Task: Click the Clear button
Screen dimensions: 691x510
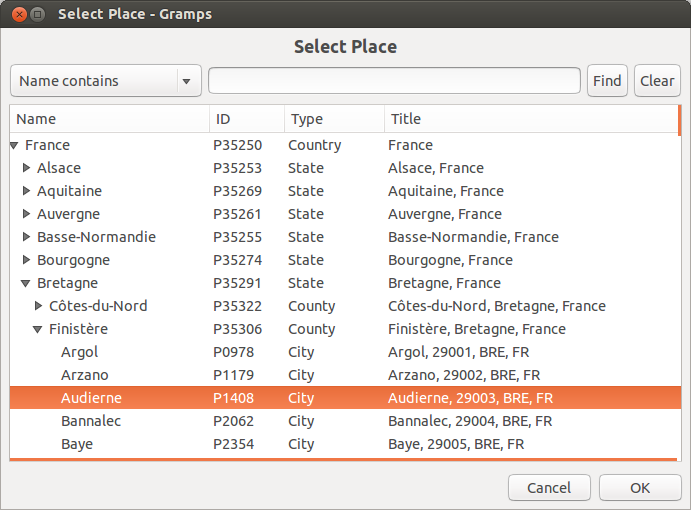Action: [657, 81]
